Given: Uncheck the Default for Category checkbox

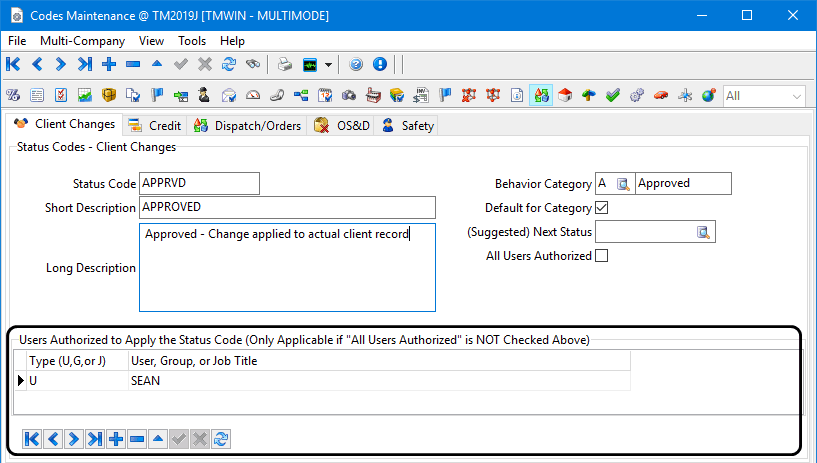Looking at the screenshot, I should [601, 208].
